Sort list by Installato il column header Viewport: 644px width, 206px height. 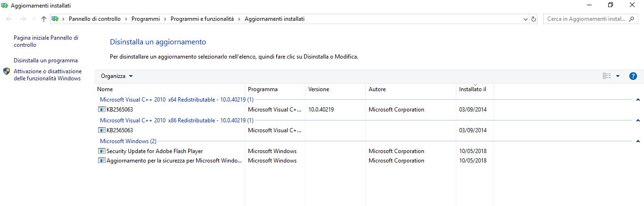(472, 89)
